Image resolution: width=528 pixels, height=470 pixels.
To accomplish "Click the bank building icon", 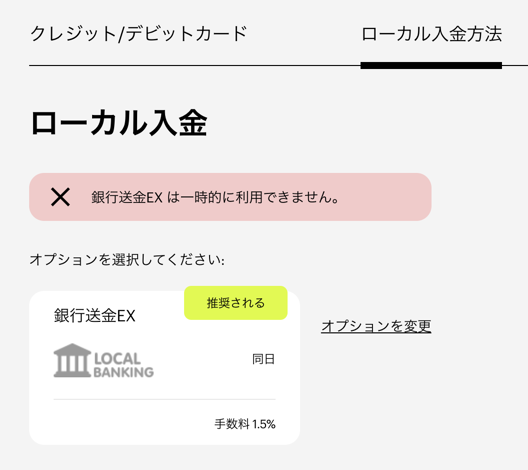I will (72, 360).
